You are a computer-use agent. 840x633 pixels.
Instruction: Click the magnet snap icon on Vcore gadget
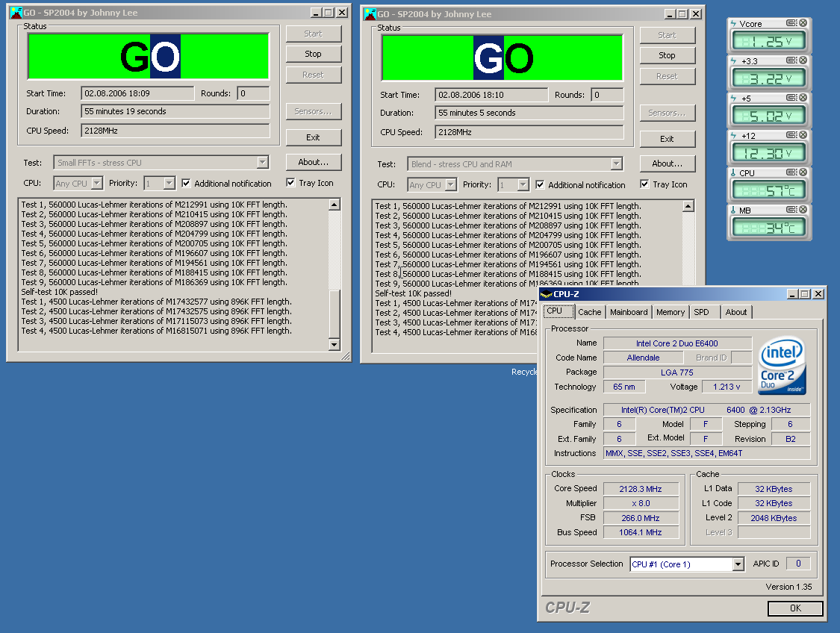click(791, 23)
